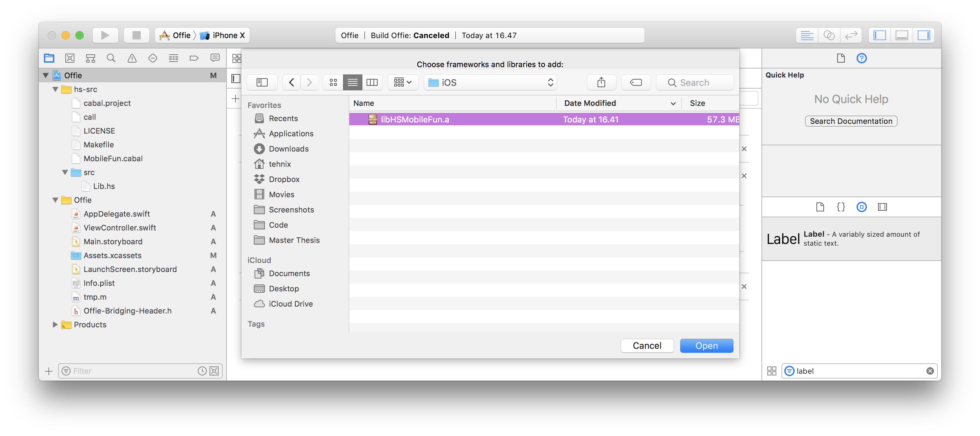Screen dimensions: 980x436
Task: Expand the Products folder
Action: click(55, 325)
